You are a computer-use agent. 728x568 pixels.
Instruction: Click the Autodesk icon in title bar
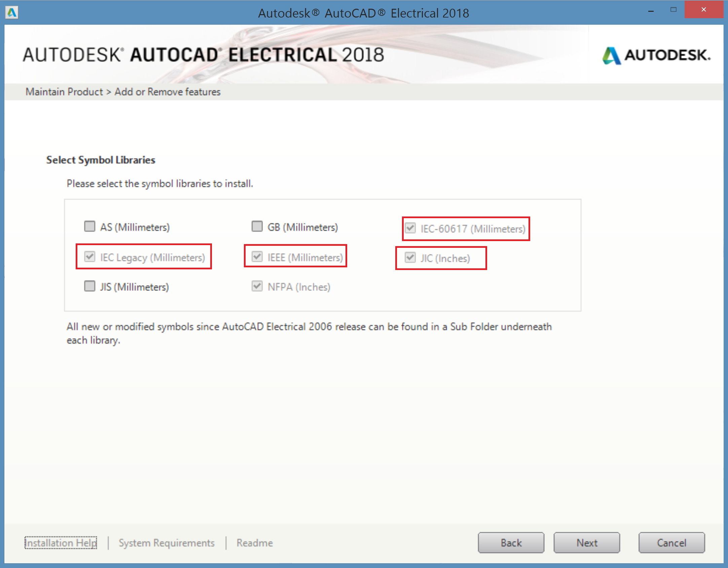(12, 13)
